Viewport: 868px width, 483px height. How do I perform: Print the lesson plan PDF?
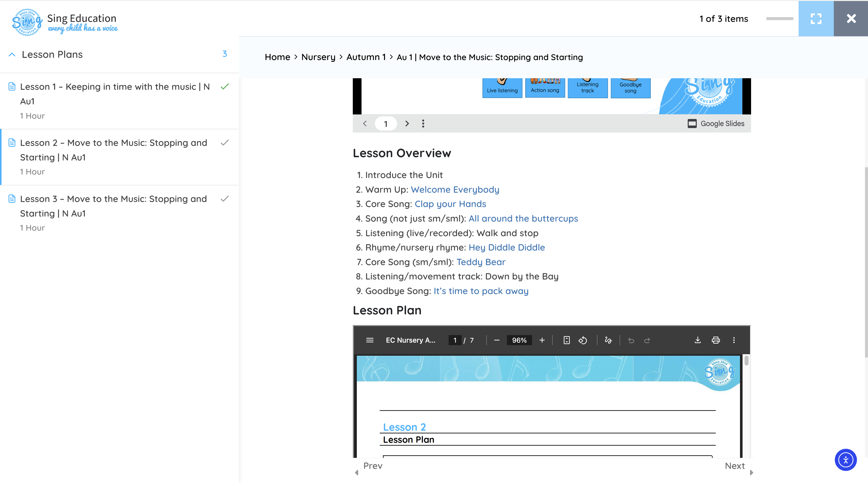tap(716, 340)
